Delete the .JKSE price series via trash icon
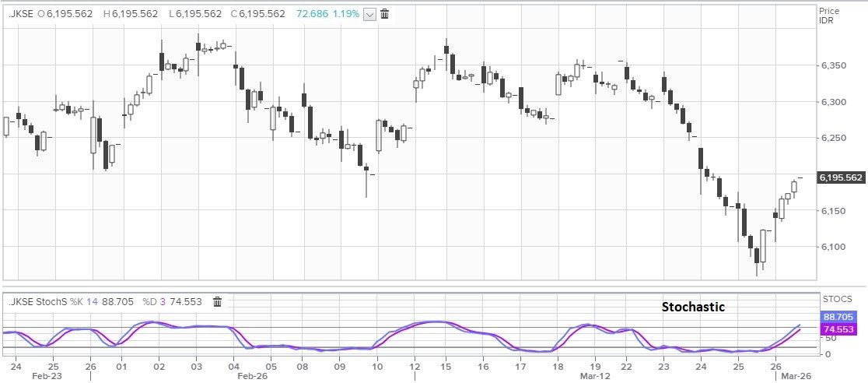Image resolution: width=868 pixels, height=383 pixels. pyautogui.click(x=385, y=15)
